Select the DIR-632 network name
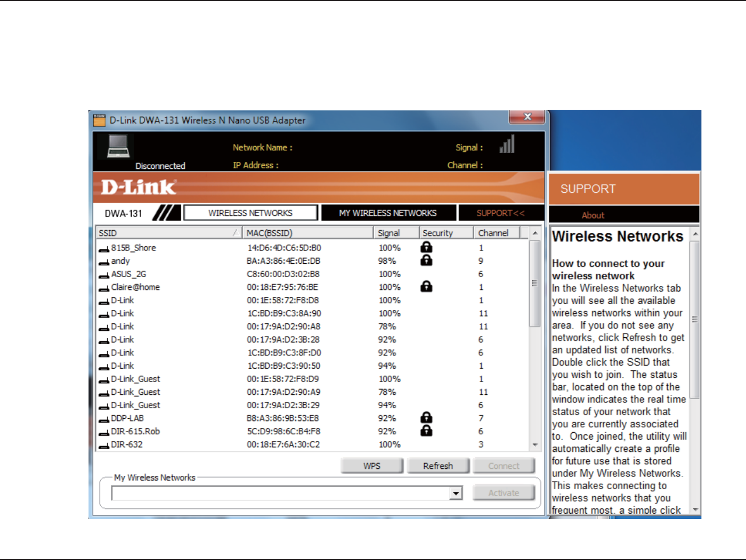Image resolution: width=746 pixels, height=560 pixels. 127,444
